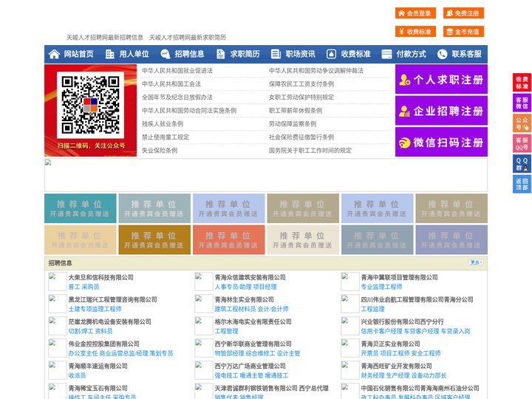
Task: Open company 伟业金控控股集团有限公司
Action: pyautogui.click(x=104, y=344)
